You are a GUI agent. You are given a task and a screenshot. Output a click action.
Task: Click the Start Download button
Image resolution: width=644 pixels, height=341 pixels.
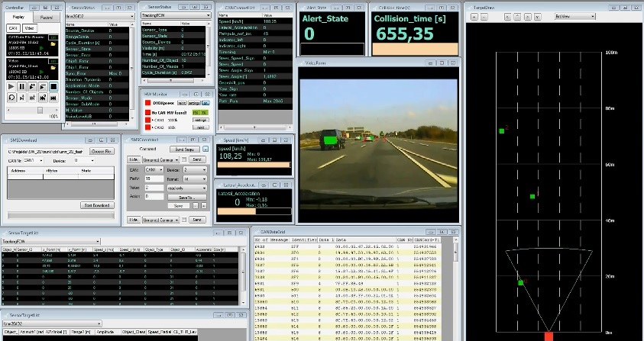point(97,205)
